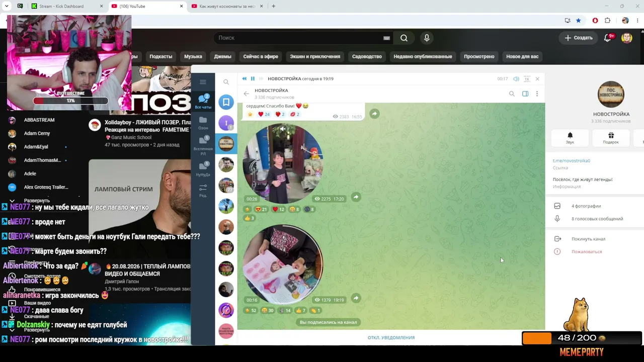644x362 pixels.
Task: Open the НОВОСТРОЙКА channel profile picture
Action: [x=611, y=94]
